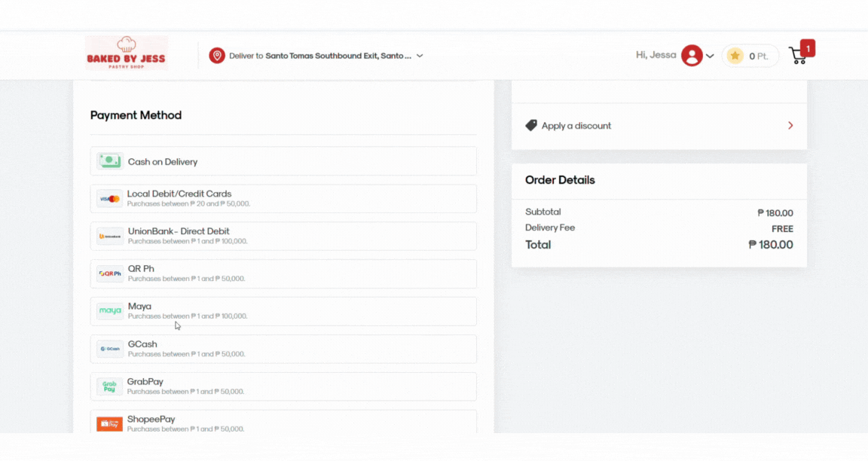Select GCash payment option
The width and height of the screenshot is (868, 461).
point(283,350)
